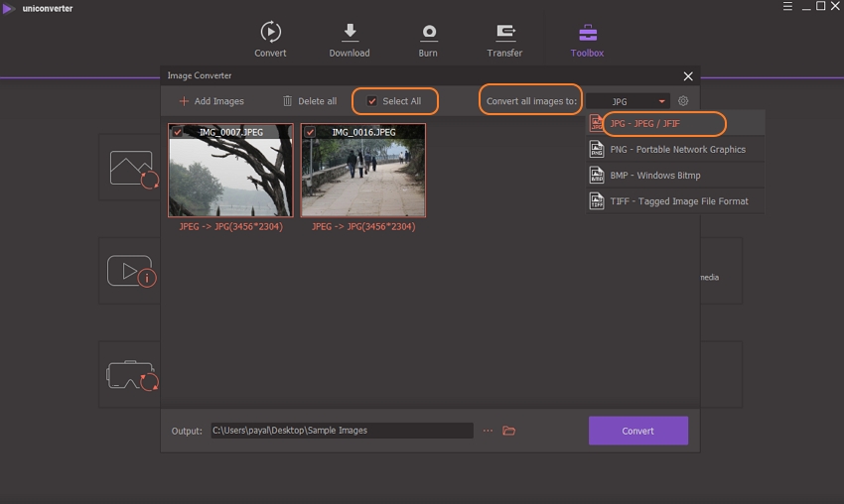
Task: Click the image converter icon in Toolbox
Action: click(131, 168)
